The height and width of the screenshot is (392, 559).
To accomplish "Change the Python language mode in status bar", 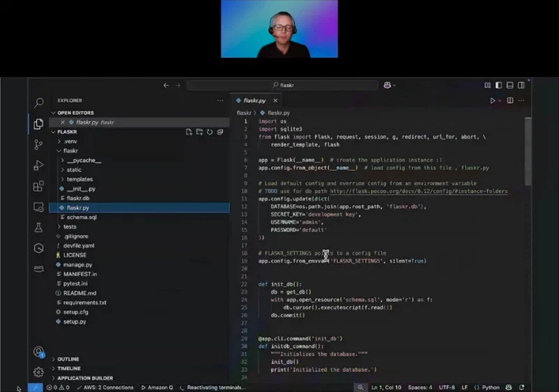I will (x=491, y=387).
